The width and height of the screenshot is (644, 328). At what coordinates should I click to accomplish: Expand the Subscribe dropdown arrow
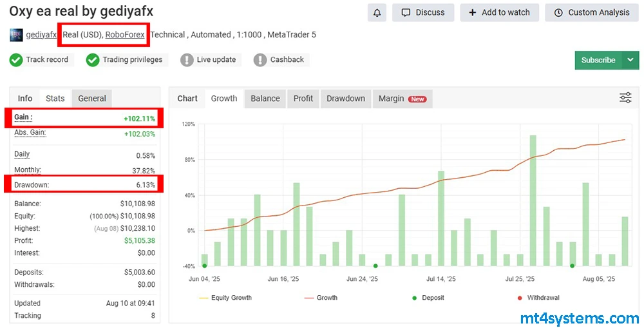pyautogui.click(x=629, y=60)
